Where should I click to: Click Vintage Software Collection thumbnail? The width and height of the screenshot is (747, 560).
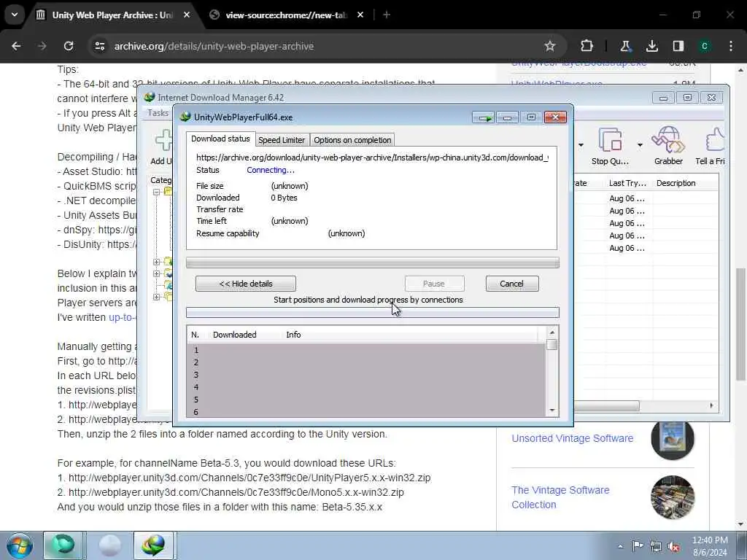tap(672, 497)
